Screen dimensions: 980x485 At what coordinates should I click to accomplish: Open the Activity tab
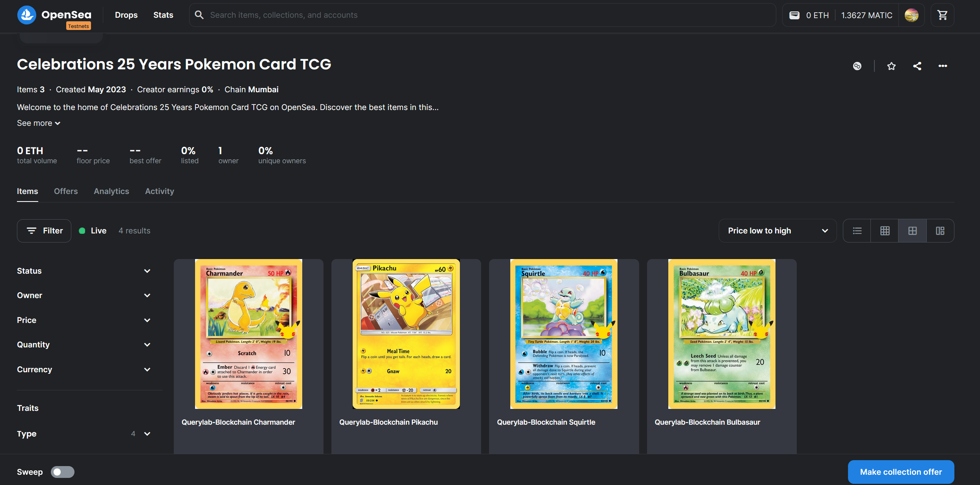pyautogui.click(x=159, y=191)
